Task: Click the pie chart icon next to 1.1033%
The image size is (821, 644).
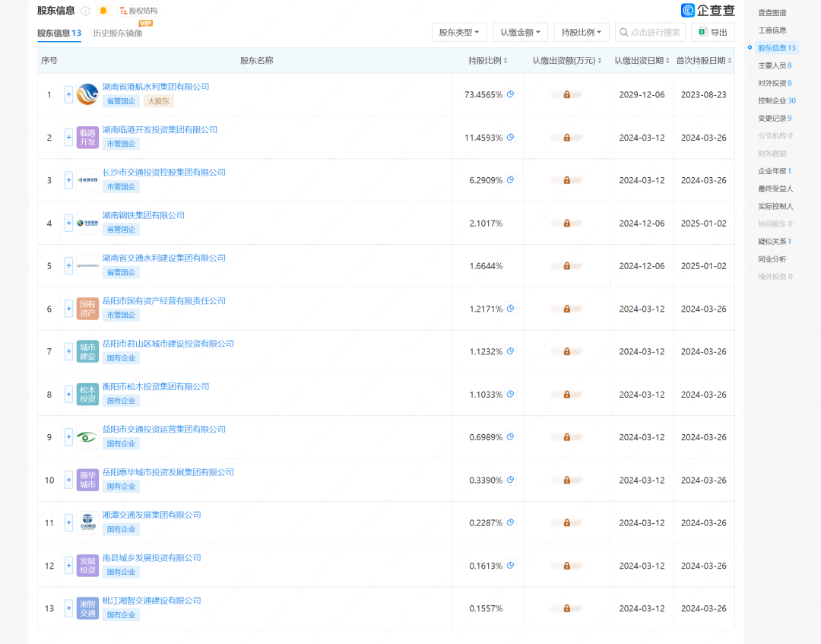Action: point(511,394)
